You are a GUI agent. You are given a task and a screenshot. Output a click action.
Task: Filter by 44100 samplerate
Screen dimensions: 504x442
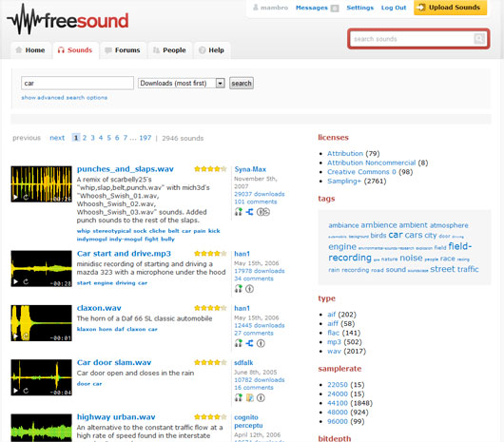point(338,403)
